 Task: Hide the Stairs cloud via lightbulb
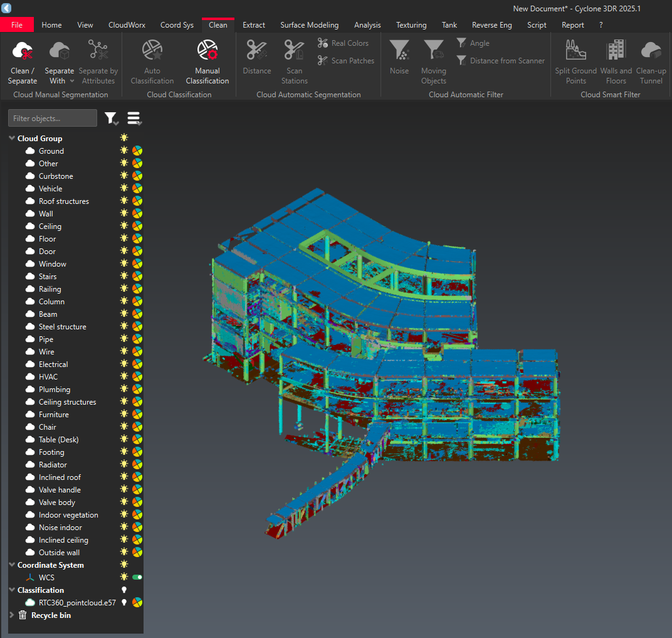point(124,276)
